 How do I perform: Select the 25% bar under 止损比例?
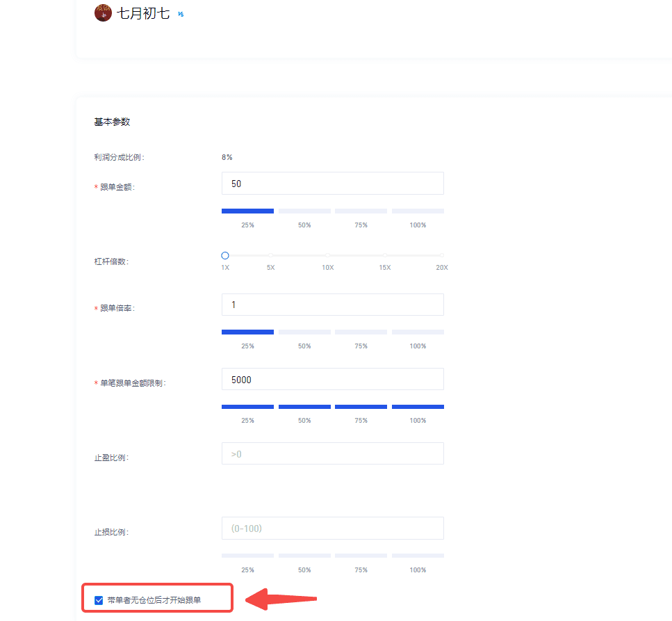247,556
